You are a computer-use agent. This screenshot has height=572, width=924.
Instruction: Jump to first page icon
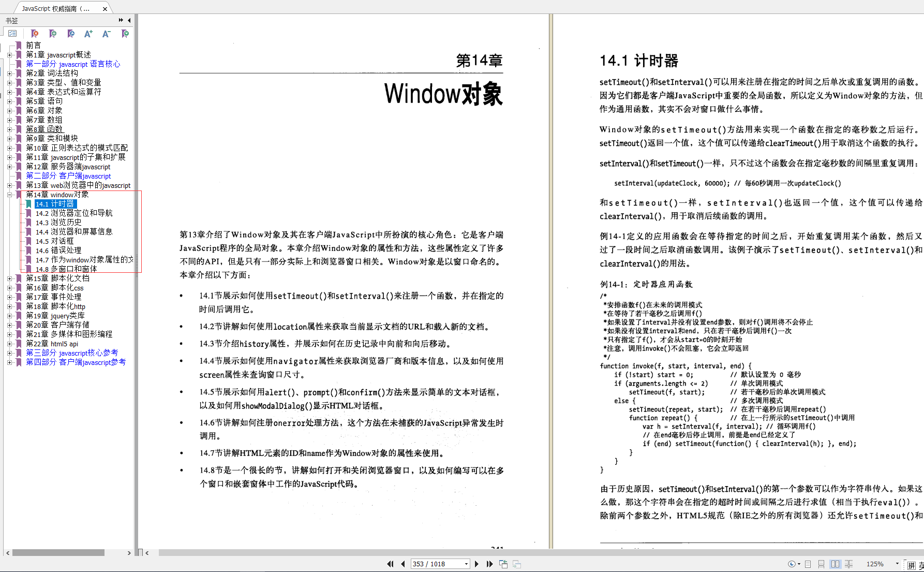[391, 564]
